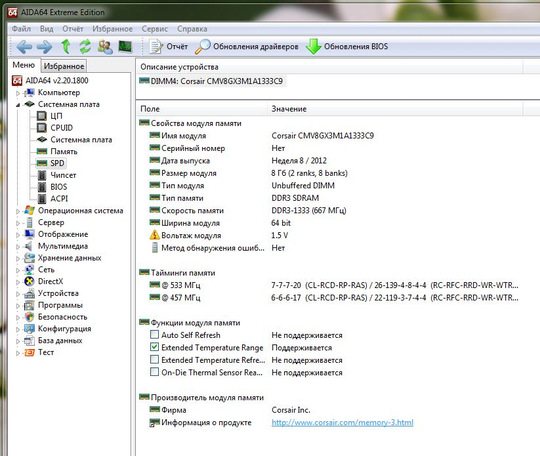This screenshot has height=456, width=540.
Task: Click the Конфигурация icon in tree
Action: point(29,329)
